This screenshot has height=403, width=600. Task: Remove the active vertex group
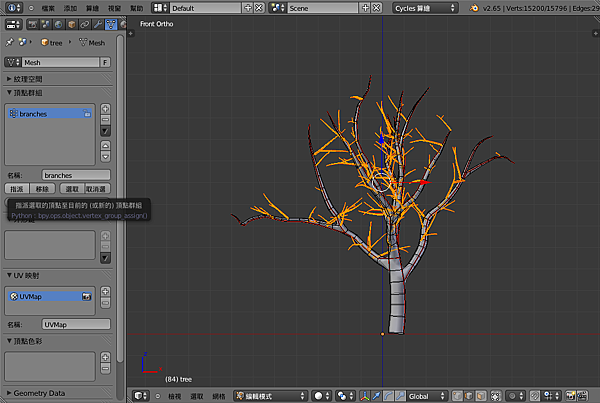[106, 119]
